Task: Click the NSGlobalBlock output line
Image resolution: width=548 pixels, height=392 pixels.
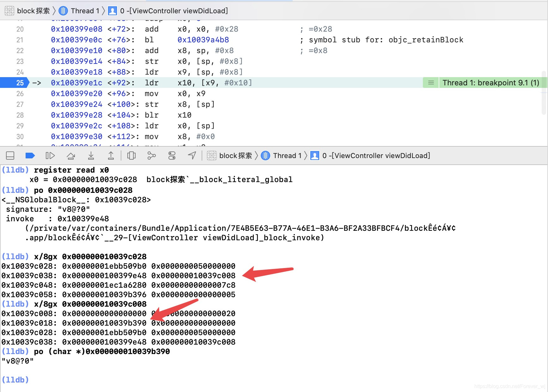Action: coord(76,200)
